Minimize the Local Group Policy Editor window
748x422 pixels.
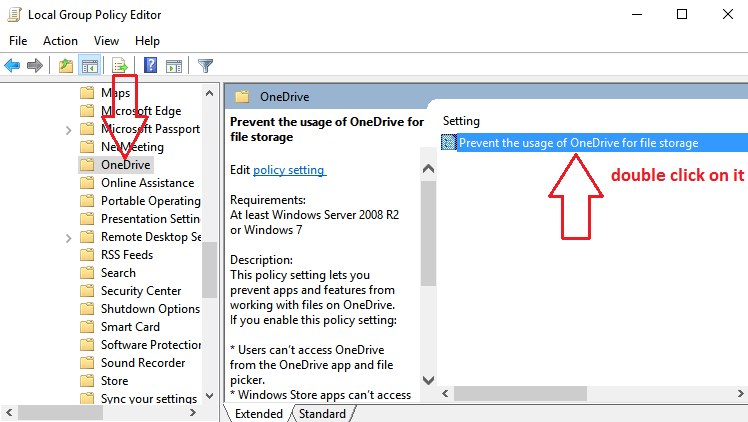[637, 14]
